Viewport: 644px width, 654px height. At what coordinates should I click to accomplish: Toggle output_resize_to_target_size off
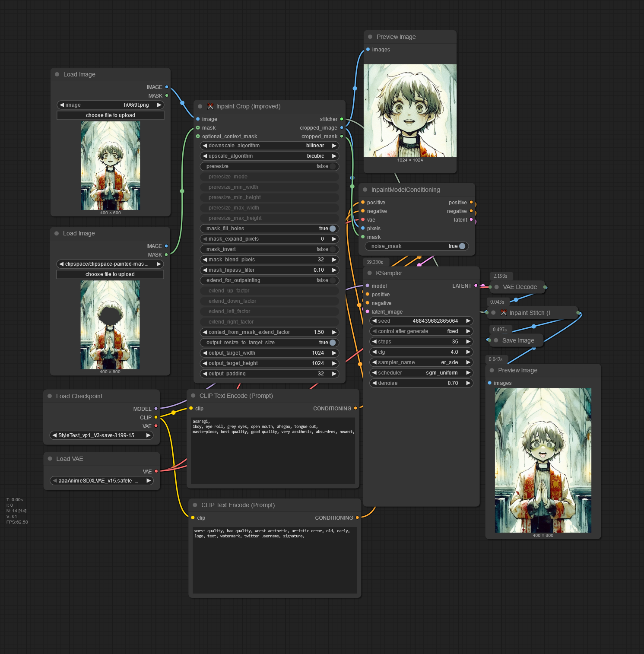(x=332, y=343)
